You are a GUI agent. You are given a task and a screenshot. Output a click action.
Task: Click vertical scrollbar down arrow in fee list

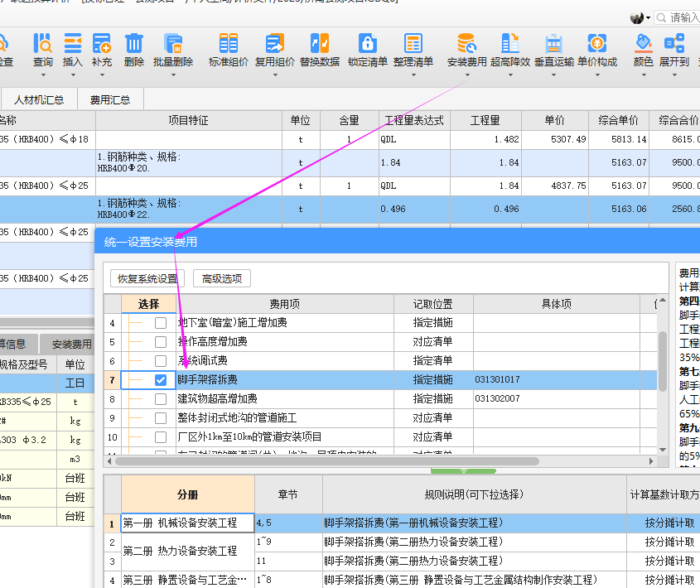pos(663,450)
